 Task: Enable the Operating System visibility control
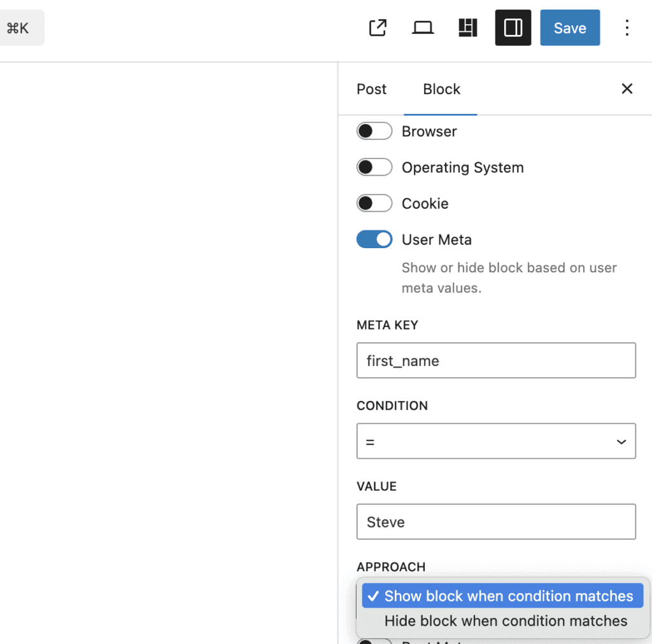[x=374, y=167]
